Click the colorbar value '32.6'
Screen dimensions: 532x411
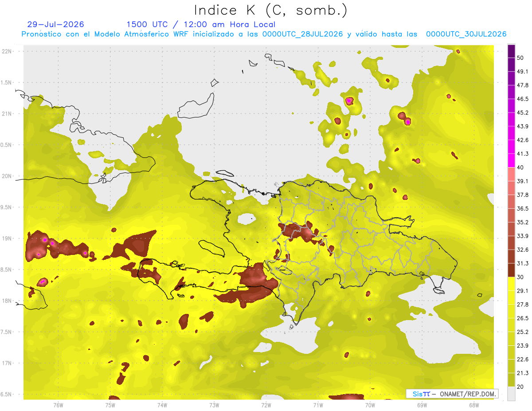tap(522, 250)
